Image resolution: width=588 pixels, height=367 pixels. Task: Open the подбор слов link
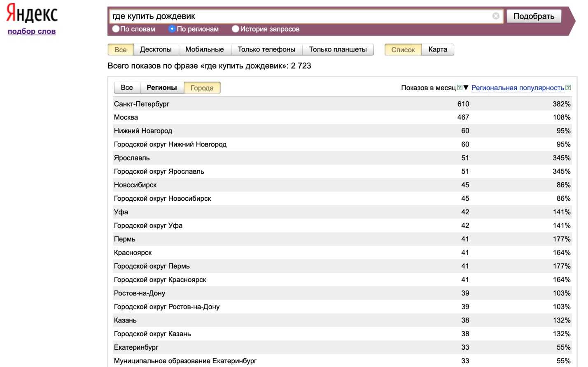(x=32, y=31)
